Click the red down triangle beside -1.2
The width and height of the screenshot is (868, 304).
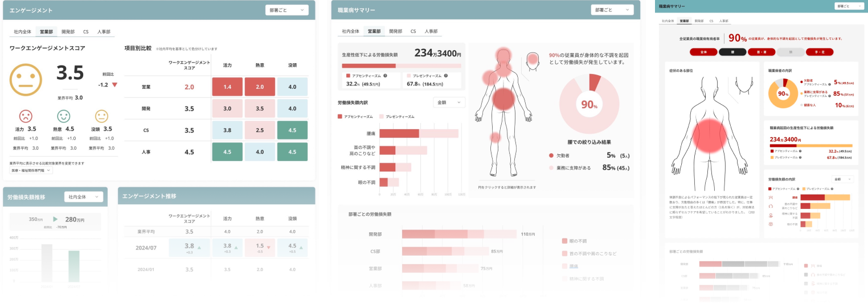[x=114, y=85]
